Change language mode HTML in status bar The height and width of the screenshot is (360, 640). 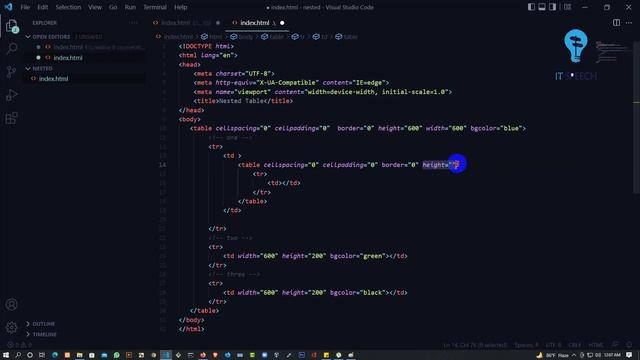tap(596, 345)
